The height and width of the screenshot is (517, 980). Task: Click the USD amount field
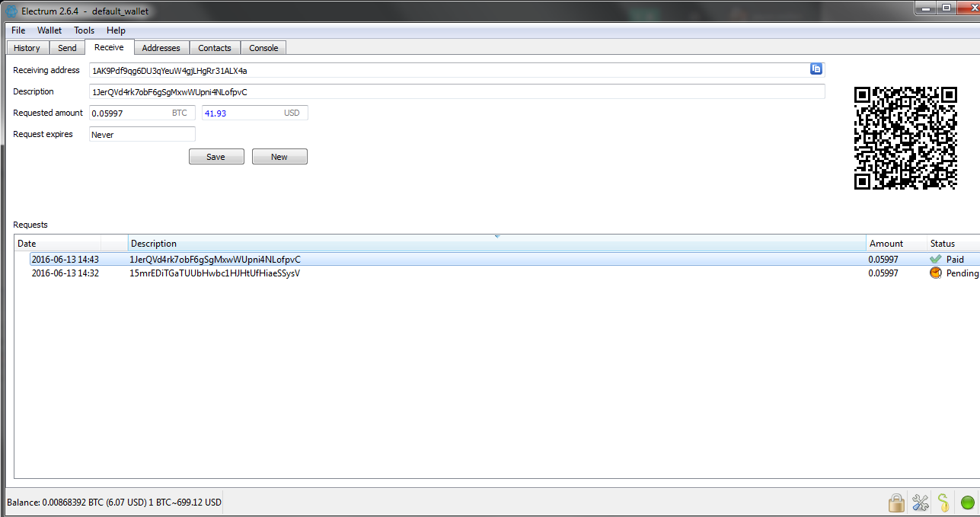pos(255,113)
